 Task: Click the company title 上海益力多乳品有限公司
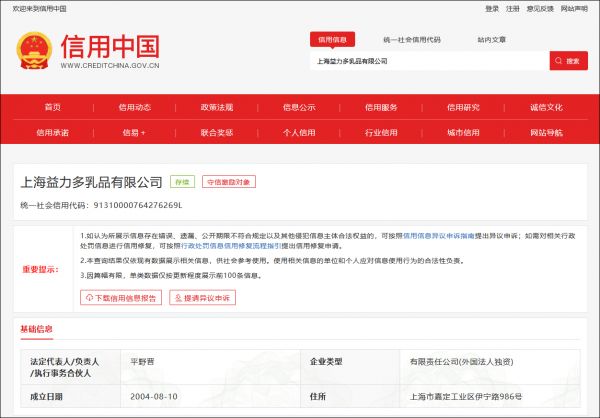click(x=91, y=182)
